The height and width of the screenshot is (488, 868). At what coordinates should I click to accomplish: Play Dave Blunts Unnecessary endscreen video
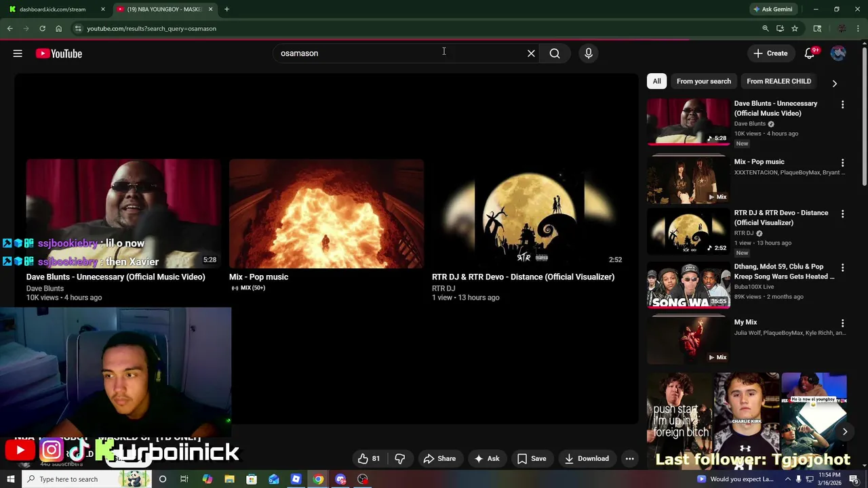coord(123,213)
